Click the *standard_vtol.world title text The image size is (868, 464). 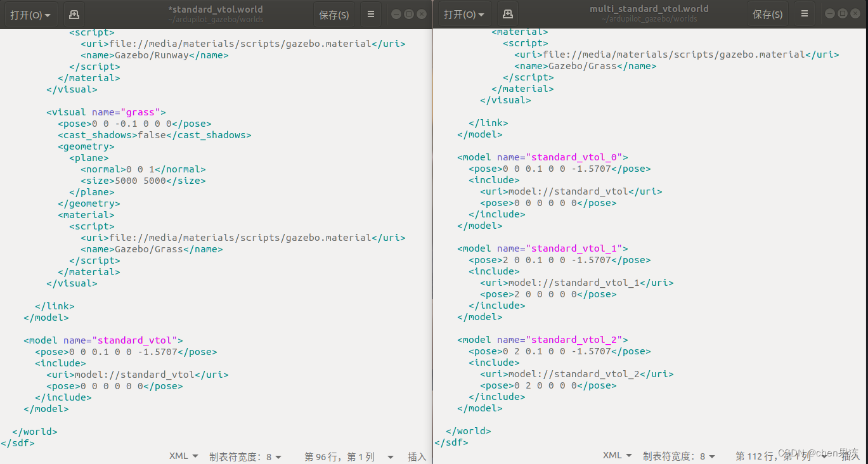[215, 10]
